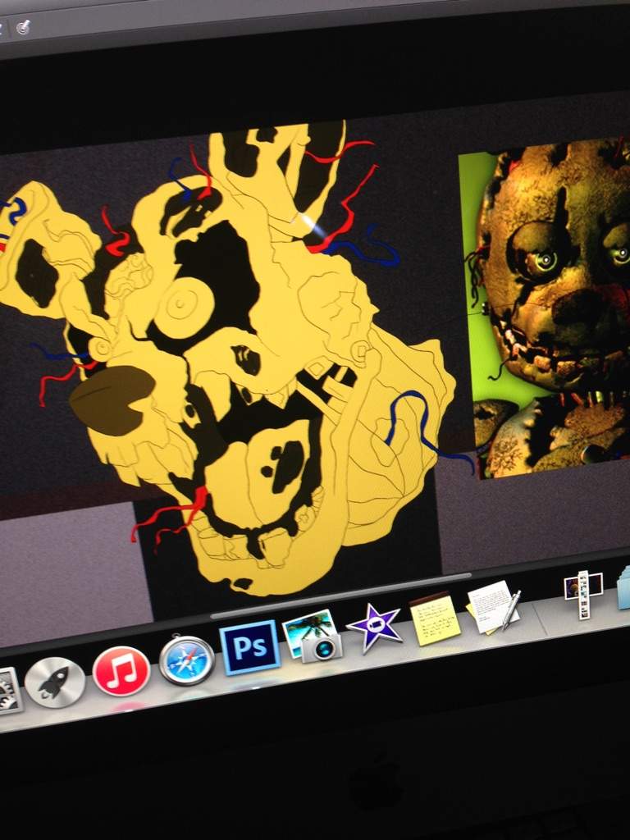Open System Preferences gear in dock
Viewport: 630px width, 840px height.
pyautogui.click(x=10, y=691)
